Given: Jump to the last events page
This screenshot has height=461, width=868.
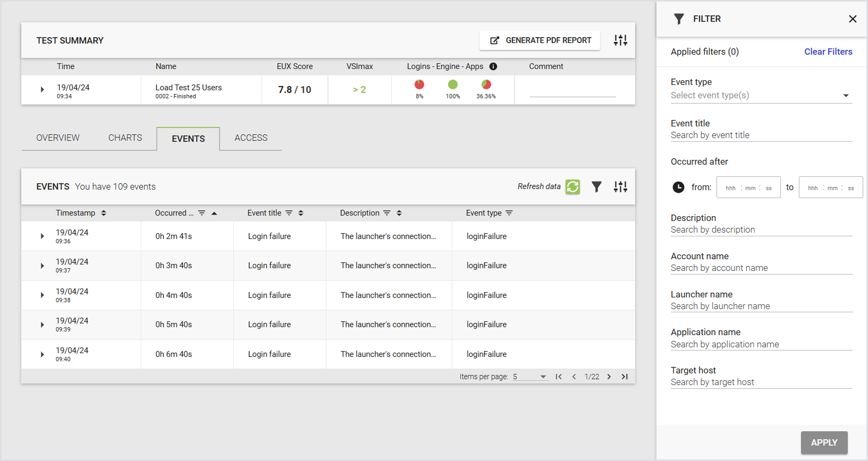Looking at the screenshot, I should click(625, 377).
